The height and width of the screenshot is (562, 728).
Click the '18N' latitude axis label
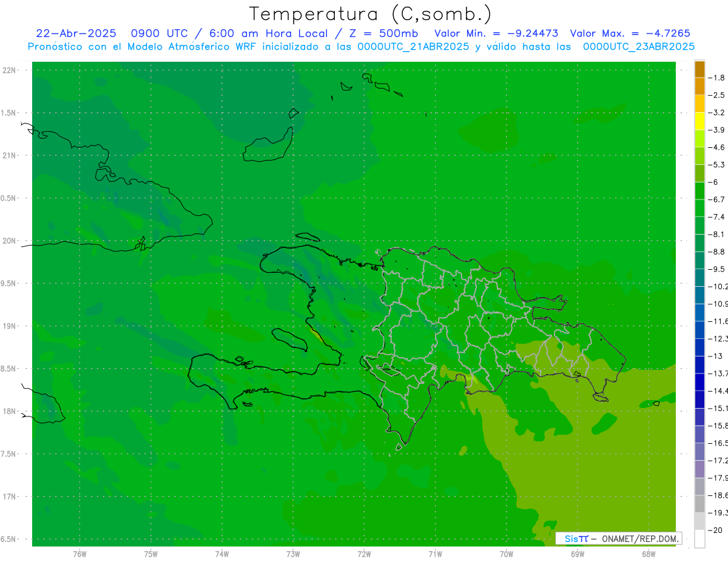click(9, 412)
